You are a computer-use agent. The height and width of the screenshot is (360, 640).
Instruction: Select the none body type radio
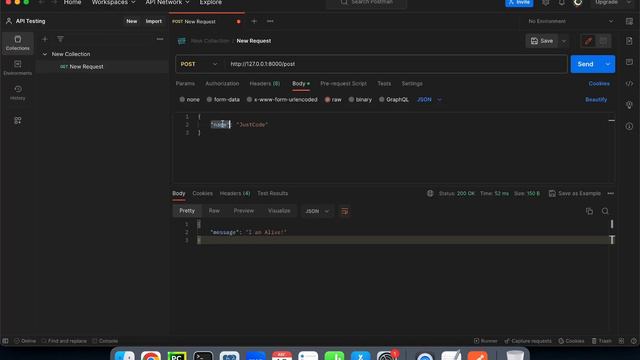coord(182,100)
